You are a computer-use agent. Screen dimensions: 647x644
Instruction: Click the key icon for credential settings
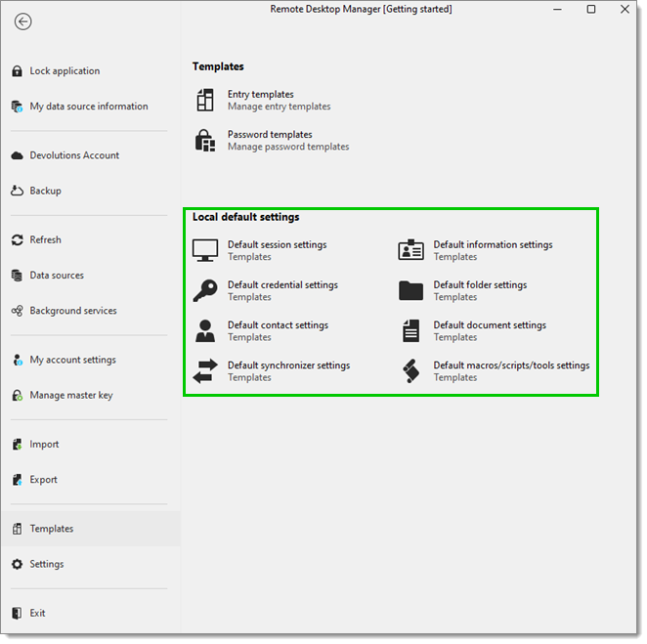tap(205, 290)
